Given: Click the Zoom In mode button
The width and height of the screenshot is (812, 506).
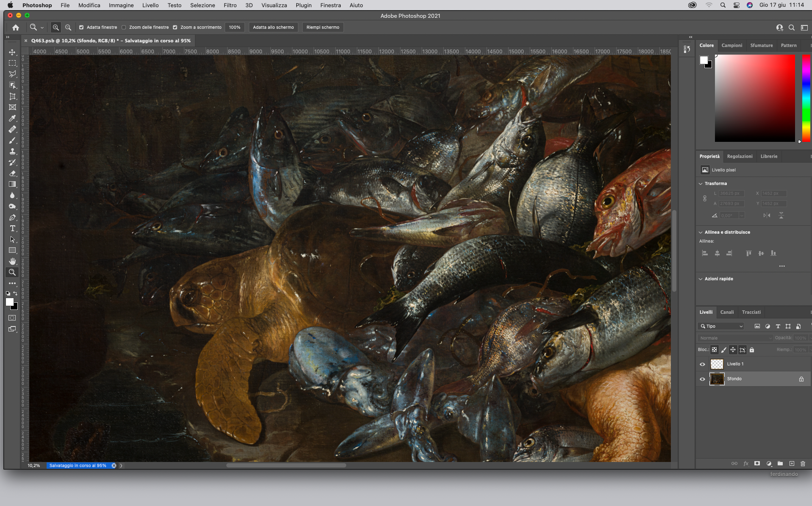Looking at the screenshot, I should pos(56,27).
